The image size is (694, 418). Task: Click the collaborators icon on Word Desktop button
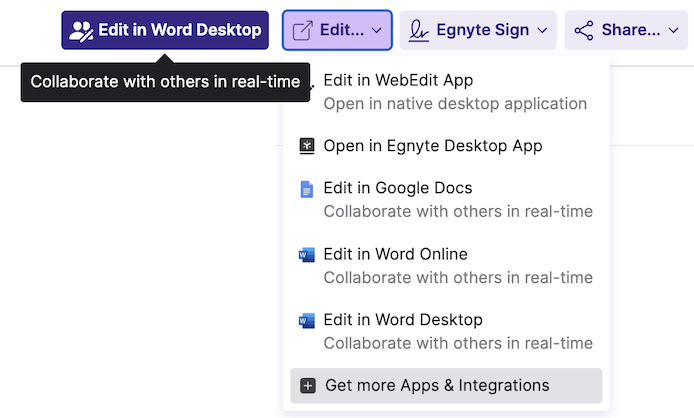[81, 31]
